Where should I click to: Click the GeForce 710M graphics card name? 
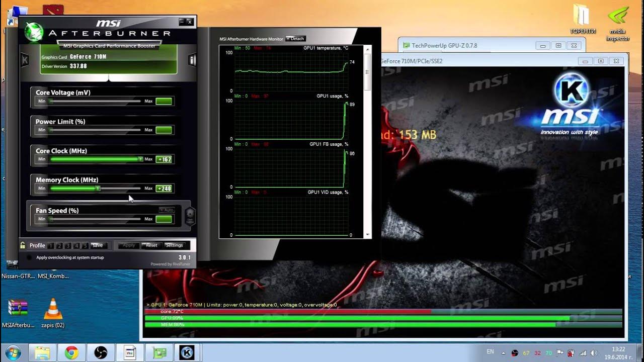[88, 57]
